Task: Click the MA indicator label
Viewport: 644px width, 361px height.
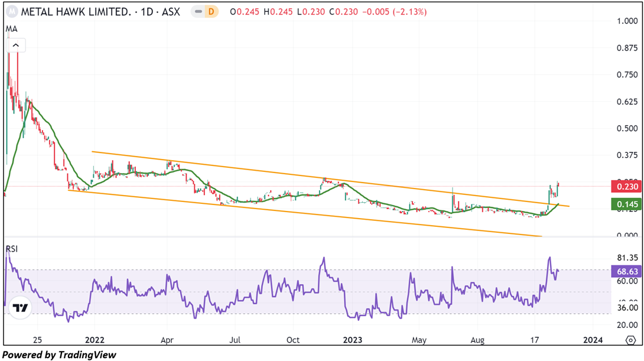Action: 11,29
